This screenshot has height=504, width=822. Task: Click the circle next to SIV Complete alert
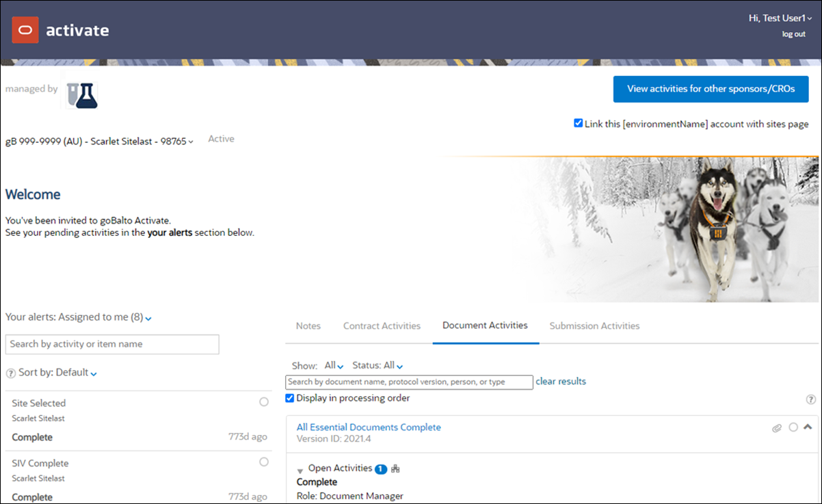coord(263,462)
